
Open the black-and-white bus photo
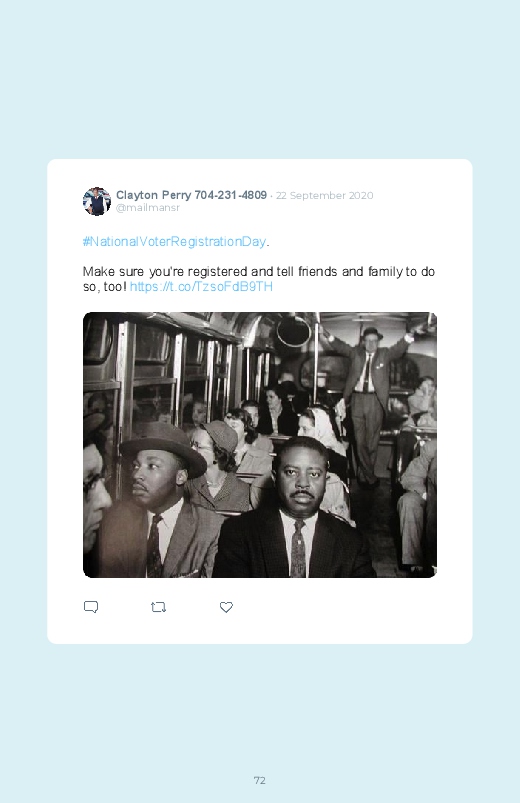[260, 445]
